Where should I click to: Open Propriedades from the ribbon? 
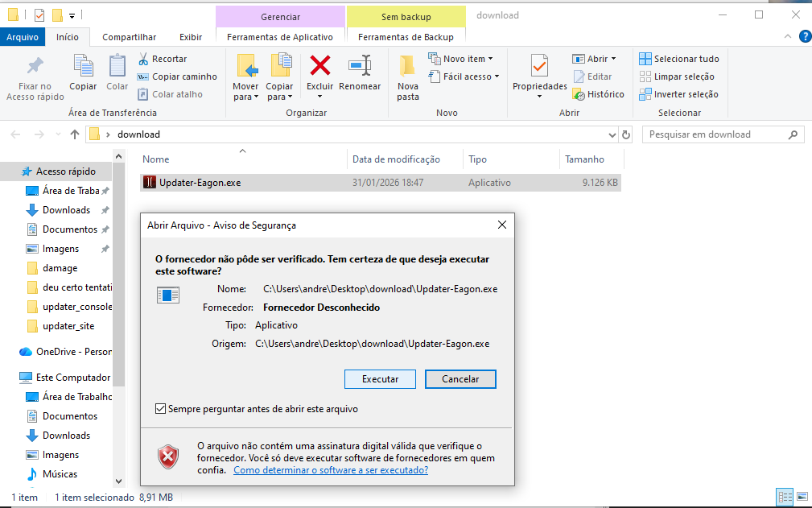point(540,66)
